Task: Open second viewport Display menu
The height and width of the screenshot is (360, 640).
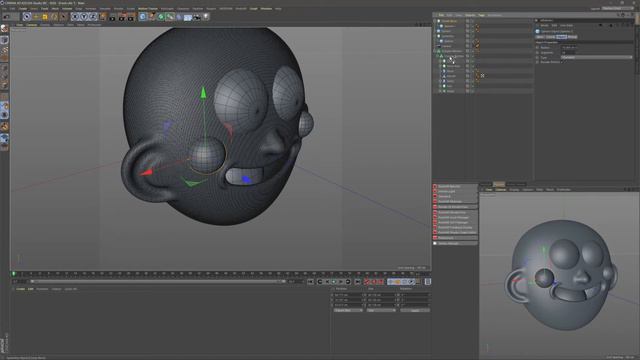Action: point(513,189)
